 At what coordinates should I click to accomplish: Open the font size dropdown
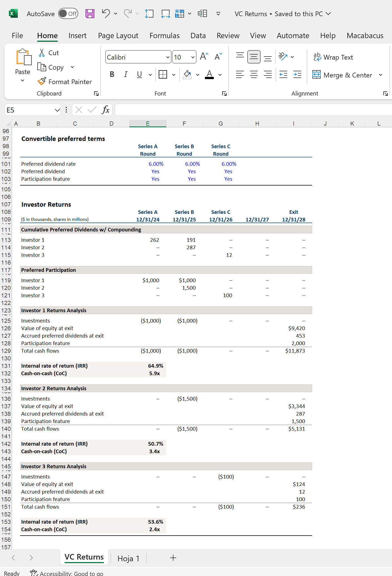pyautogui.click(x=193, y=57)
